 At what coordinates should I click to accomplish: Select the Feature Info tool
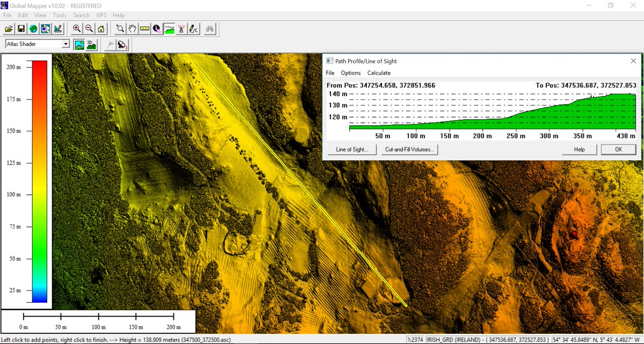tap(157, 28)
